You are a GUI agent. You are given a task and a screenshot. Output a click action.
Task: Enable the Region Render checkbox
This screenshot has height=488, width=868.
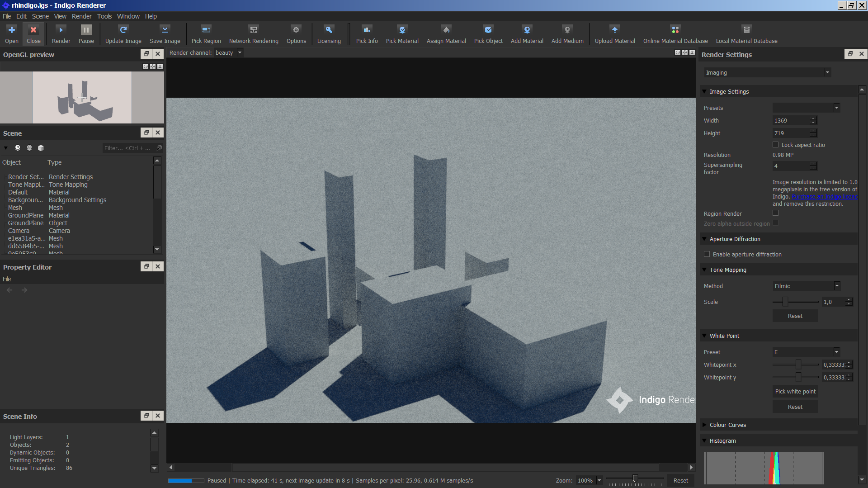[776, 213]
